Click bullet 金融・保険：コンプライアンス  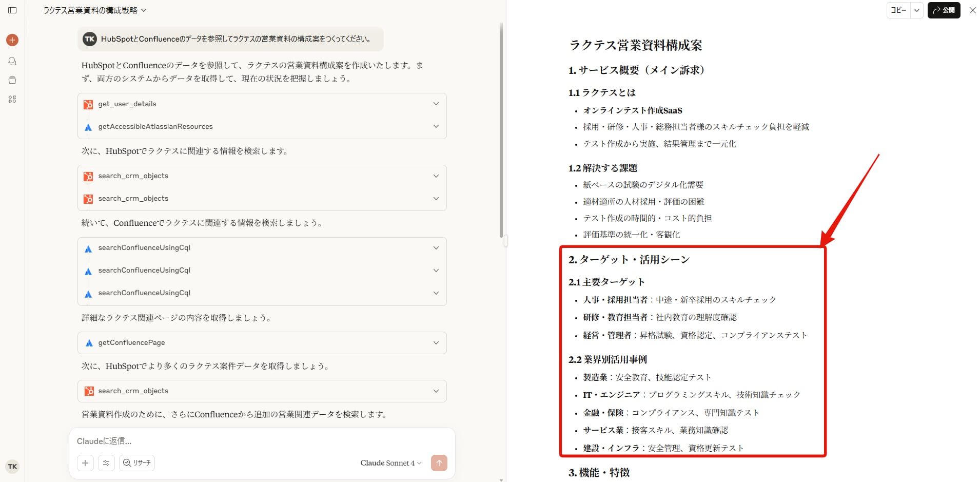pos(671,413)
